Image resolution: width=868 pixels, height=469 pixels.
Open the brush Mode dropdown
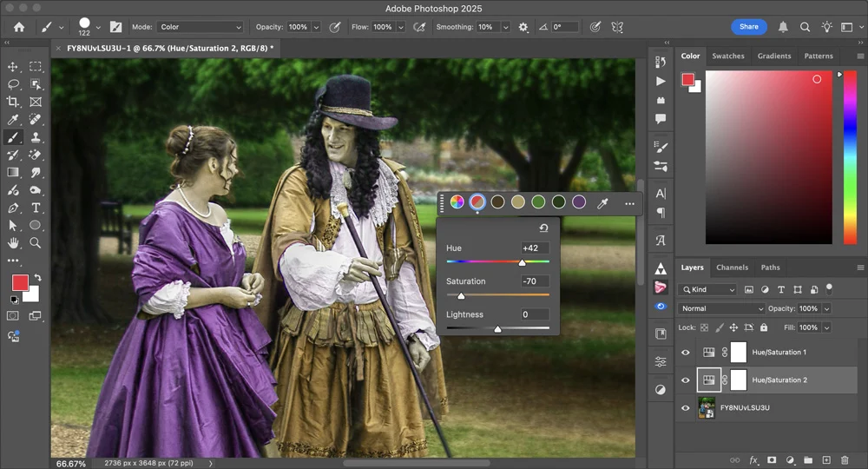201,27
